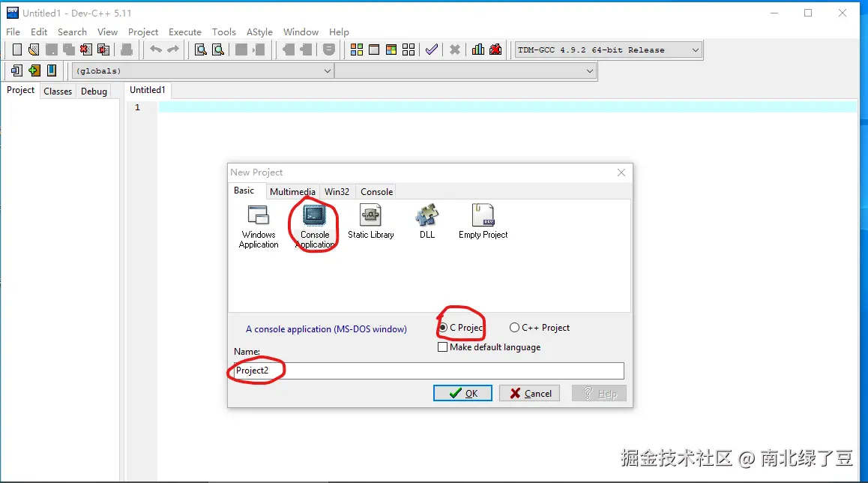Open the Edit menu

[39, 32]
